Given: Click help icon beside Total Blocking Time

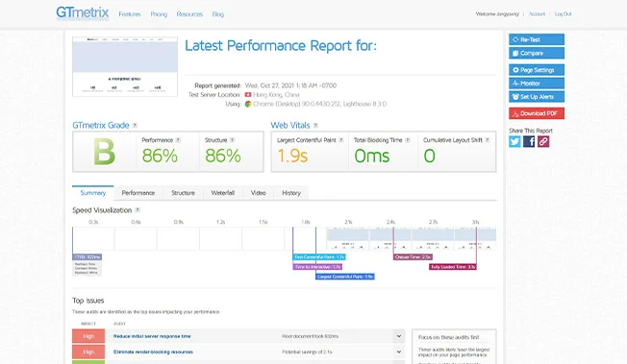Looking at the screenshot, I should point(408,140).
